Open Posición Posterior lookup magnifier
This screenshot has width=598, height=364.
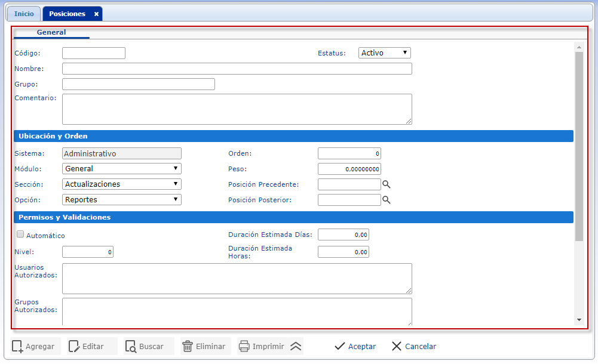[x=387, y=200]
